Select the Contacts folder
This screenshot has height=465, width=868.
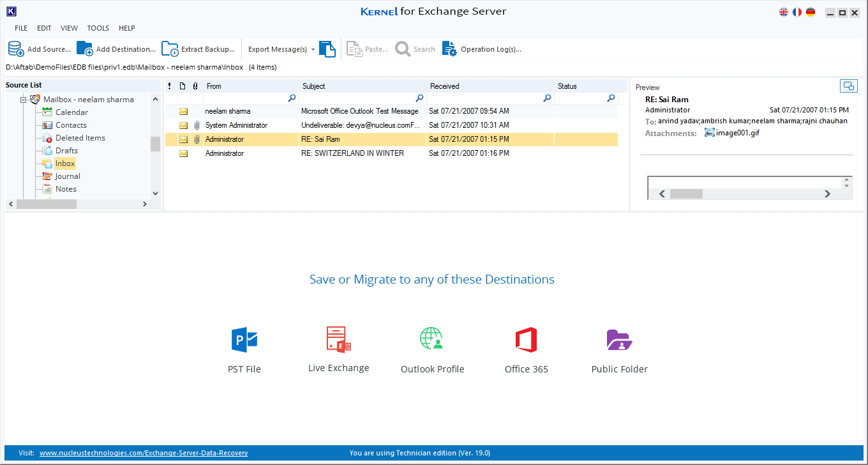[x=71, y=125]
